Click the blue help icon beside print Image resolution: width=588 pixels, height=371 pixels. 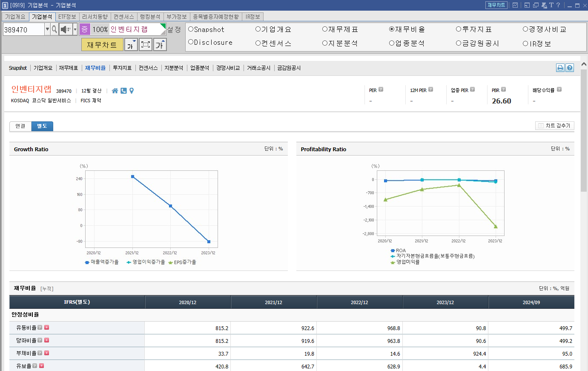(x=570, y=68)
